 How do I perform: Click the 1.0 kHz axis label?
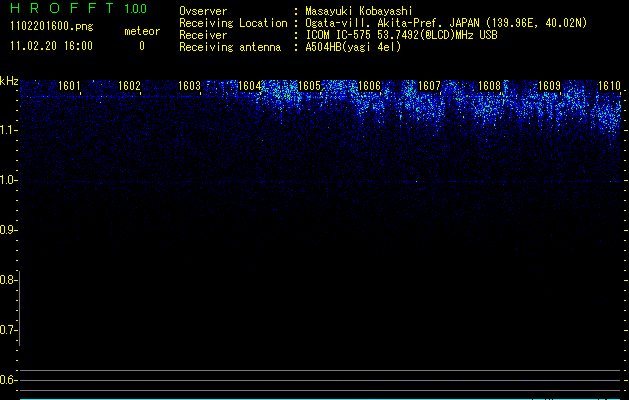pyautogui.click(x=9, y=180)
